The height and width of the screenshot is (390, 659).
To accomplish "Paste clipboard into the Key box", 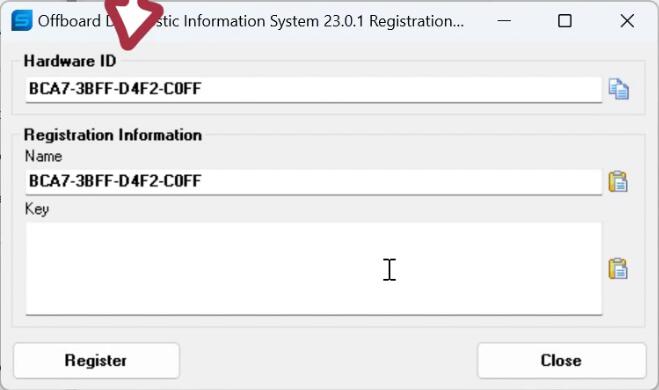I will pos(618,269).
